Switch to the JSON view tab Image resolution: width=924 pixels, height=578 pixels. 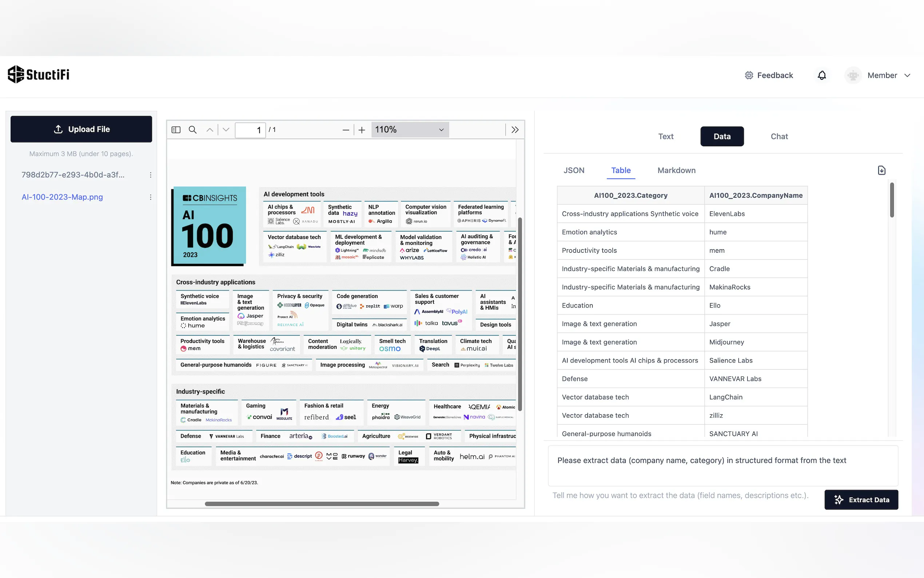pyautogui.click(x=574, y=170)
